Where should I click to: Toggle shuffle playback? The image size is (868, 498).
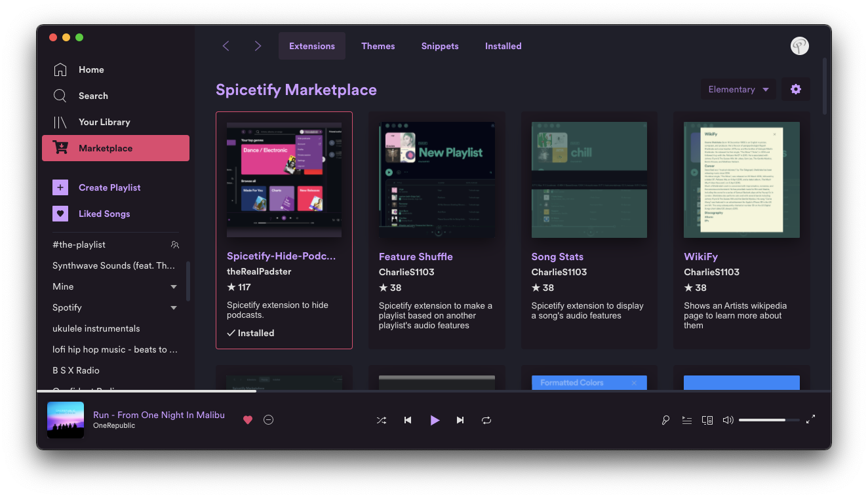tap(382, 420)
